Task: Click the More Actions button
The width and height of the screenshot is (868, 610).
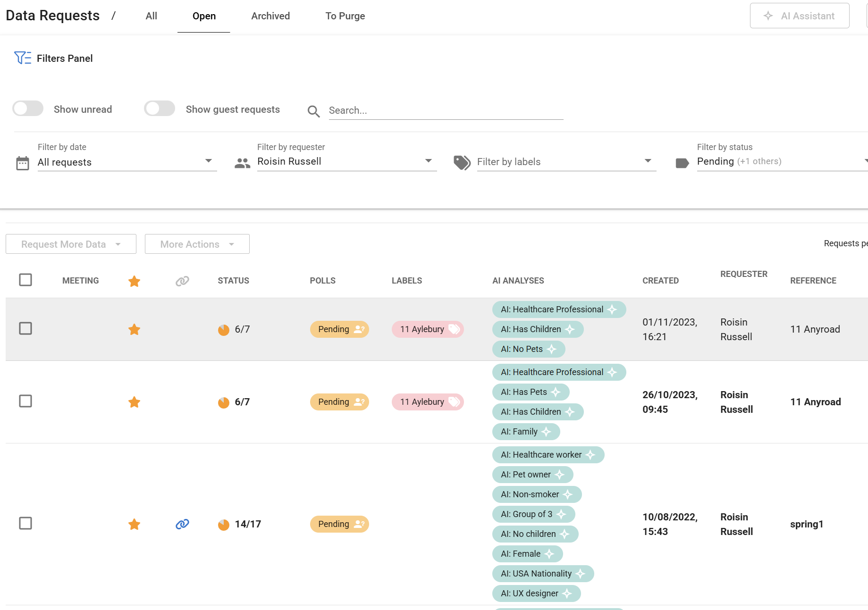Action: (197, 244)
